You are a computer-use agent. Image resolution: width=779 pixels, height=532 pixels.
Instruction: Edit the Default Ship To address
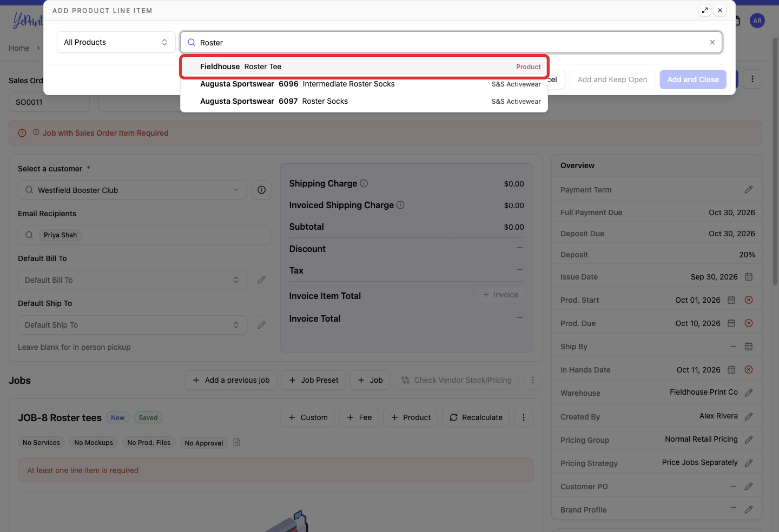261,325
